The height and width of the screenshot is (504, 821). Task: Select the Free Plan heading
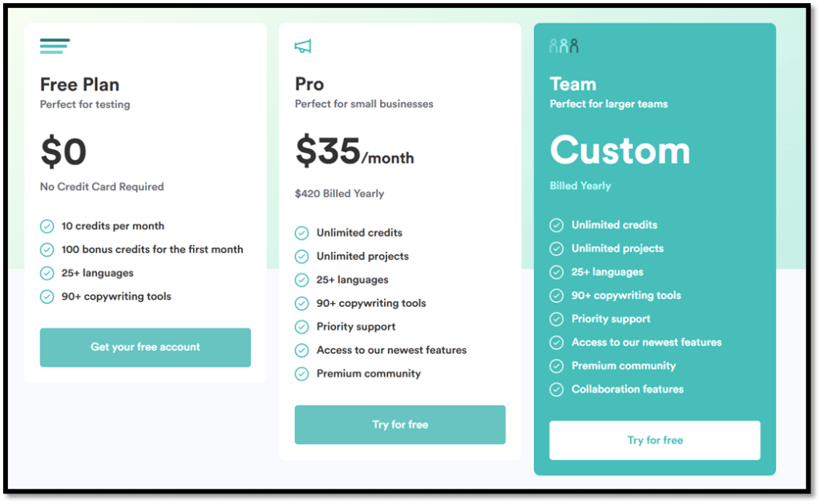(79, 84)
